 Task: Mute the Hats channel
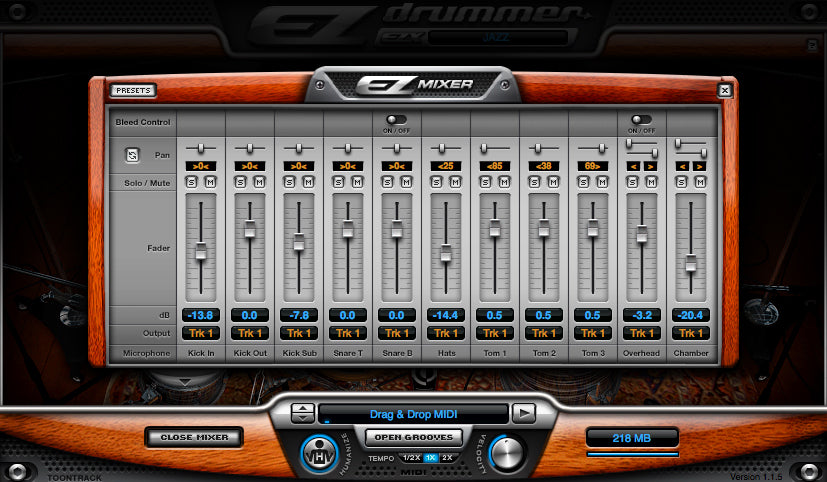[x=455, y=182]
